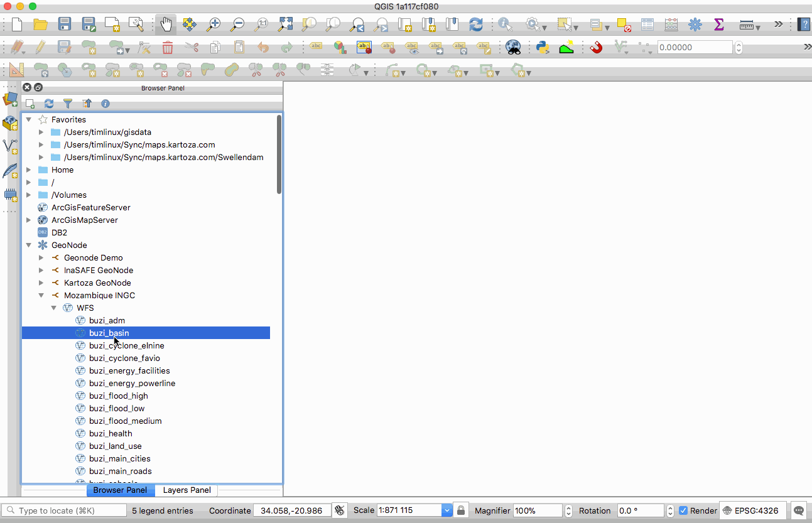
Task: Click the Browser Panel vertical scrollbar
Action: (x=279, y=154)
